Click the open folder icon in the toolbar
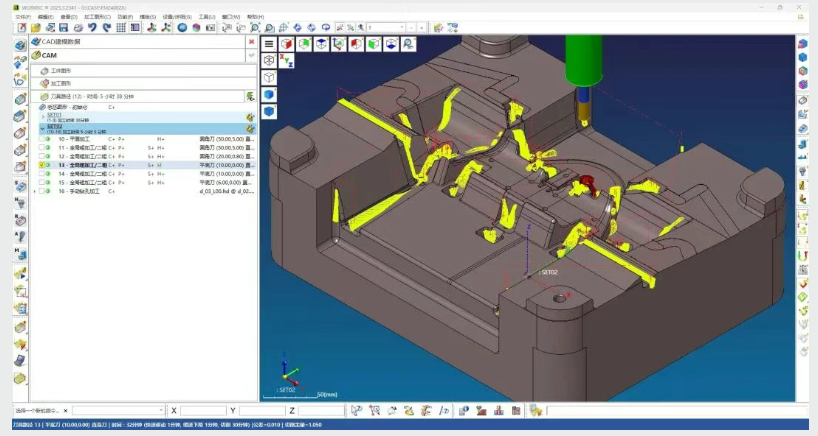Screen dimensions: 818x436 point(35,27)
